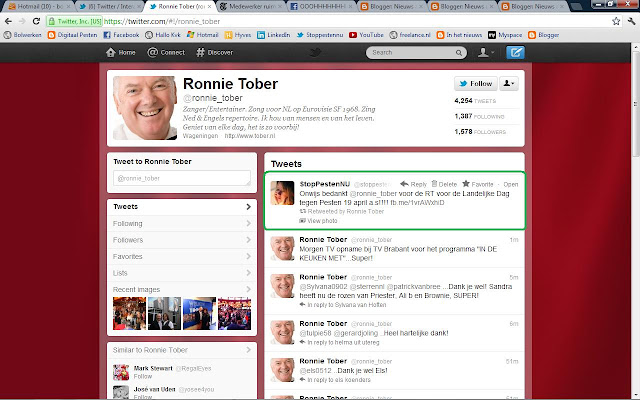Open the 4,254 Tweets count
This screenshot has width=640, height=400.
coord(475,101)
